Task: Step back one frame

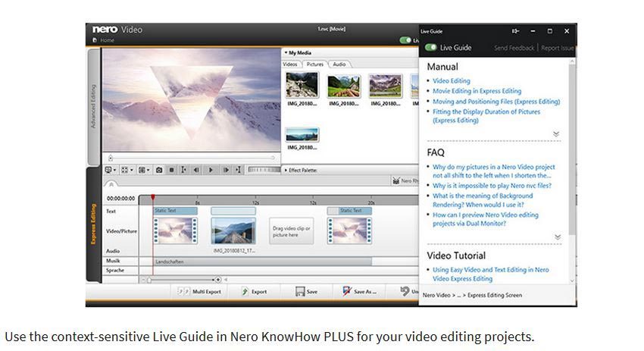Action: point(196,170)
